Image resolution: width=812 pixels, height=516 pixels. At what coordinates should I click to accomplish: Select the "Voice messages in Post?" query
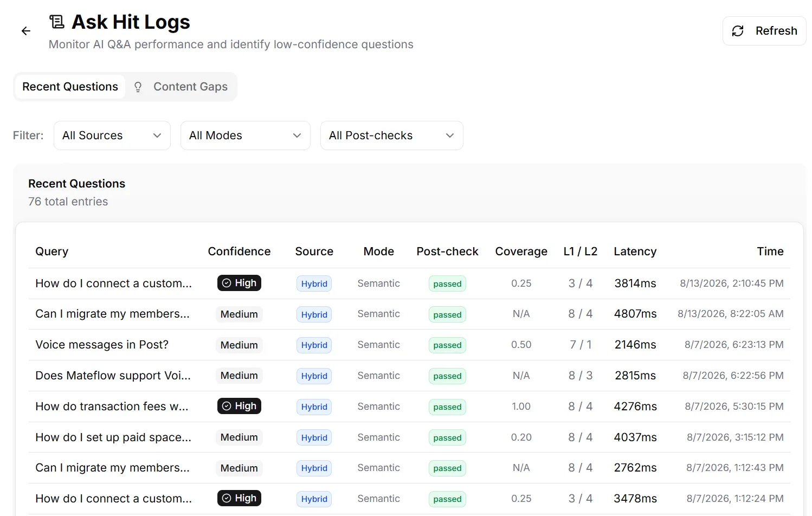tap(102, 345)
